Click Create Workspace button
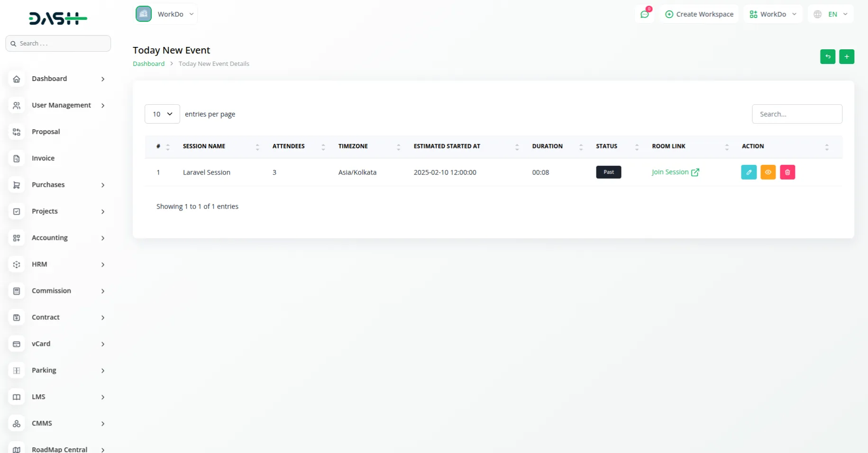Viewport: 868px width, 453px height. (x=699, y=14)
